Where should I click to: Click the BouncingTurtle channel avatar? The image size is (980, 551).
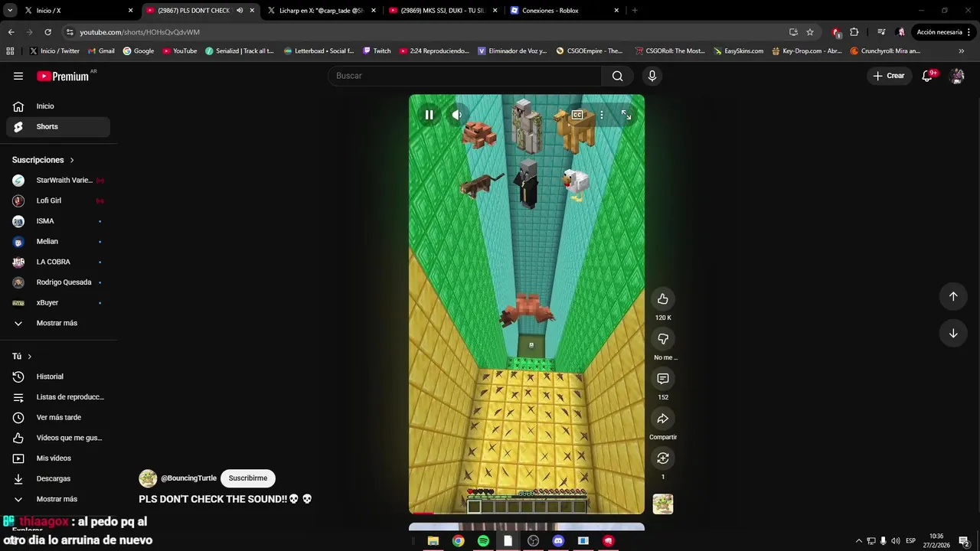click(x=148, y=478)
